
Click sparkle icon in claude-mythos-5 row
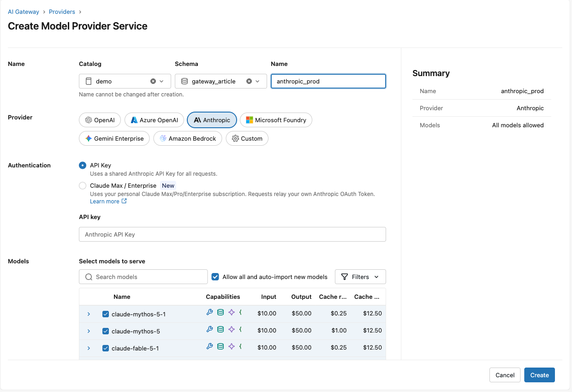click(x=232, y=329)
